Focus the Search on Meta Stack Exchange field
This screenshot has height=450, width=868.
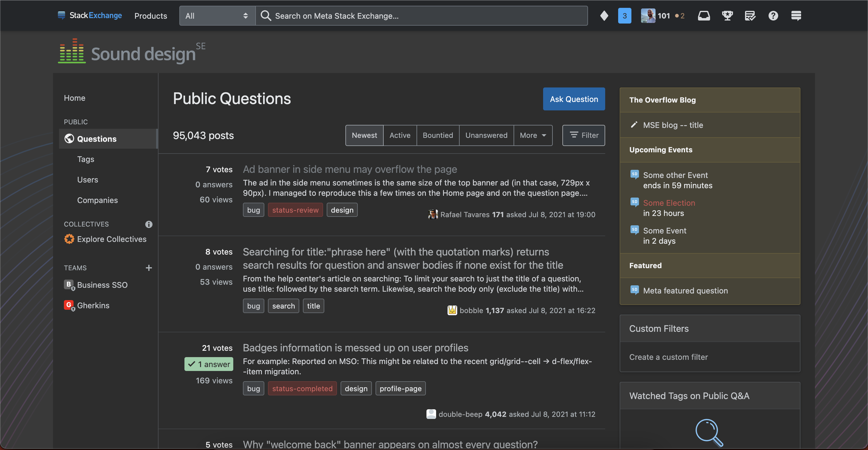421,15
